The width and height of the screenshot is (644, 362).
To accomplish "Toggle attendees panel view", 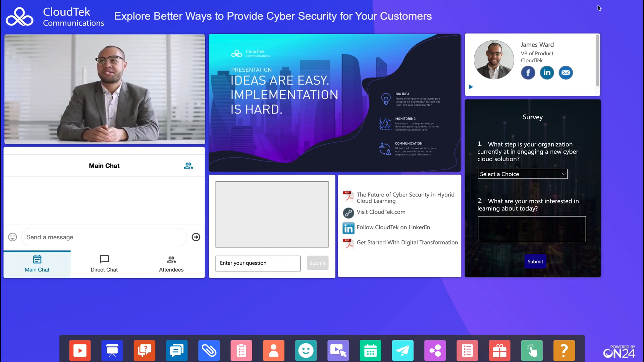I will click(171, 263).
